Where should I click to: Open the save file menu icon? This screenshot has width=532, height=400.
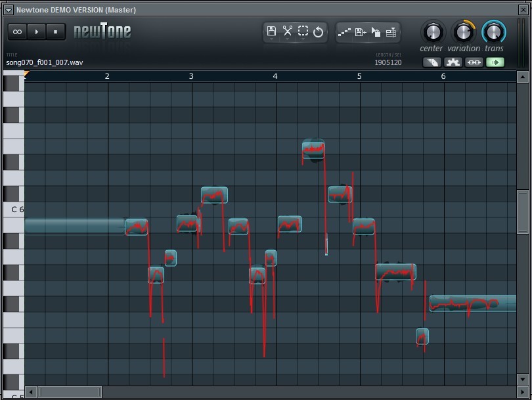coord(271,32)
